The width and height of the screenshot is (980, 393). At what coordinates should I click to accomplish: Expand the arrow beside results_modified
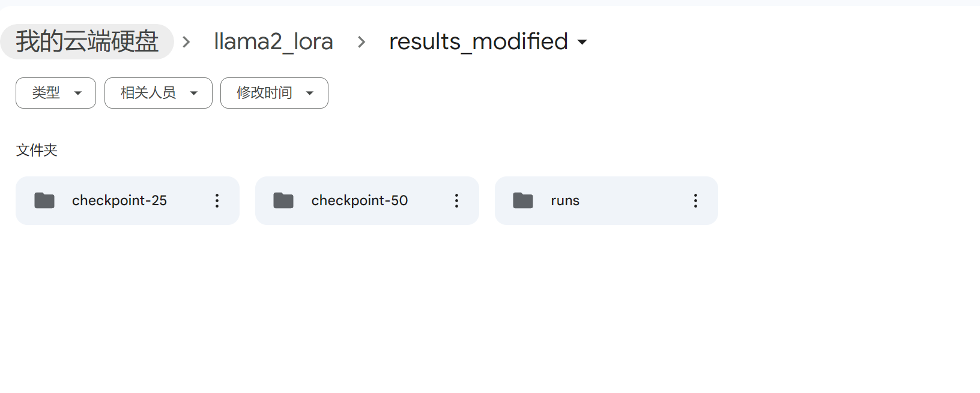(x=582, y=42)
